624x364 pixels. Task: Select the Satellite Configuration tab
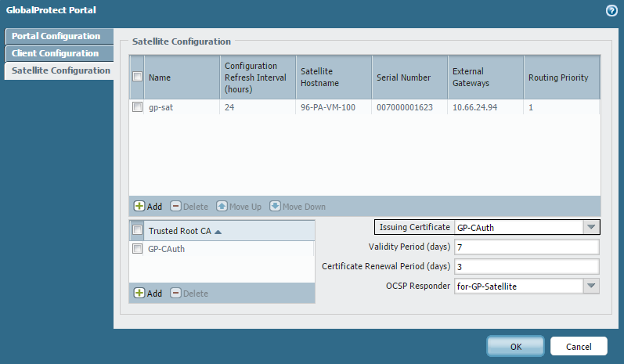(x=60, y=70)
